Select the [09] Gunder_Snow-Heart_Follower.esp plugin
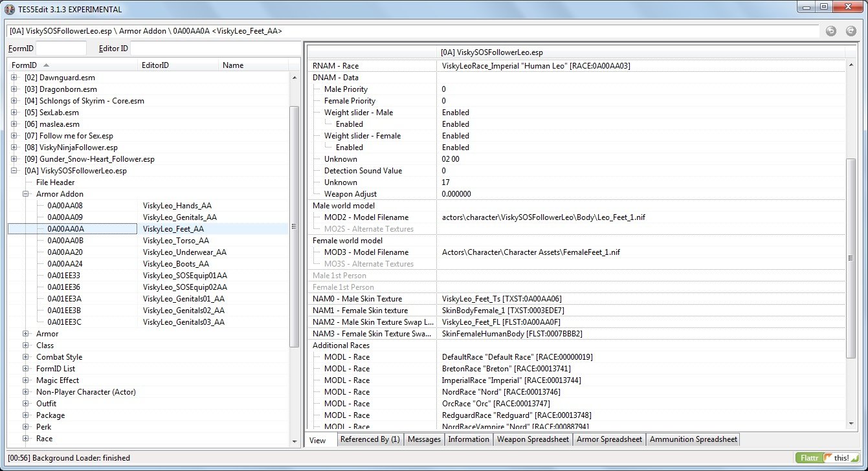This screenshot has width=868, height=471. coord(89,159)
